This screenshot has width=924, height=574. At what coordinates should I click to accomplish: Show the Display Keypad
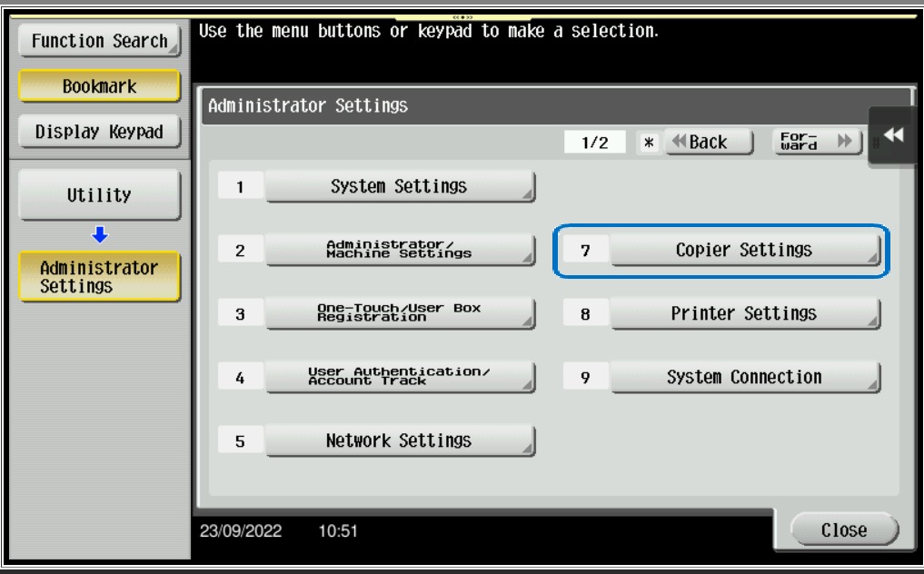(x=100, y=133)
